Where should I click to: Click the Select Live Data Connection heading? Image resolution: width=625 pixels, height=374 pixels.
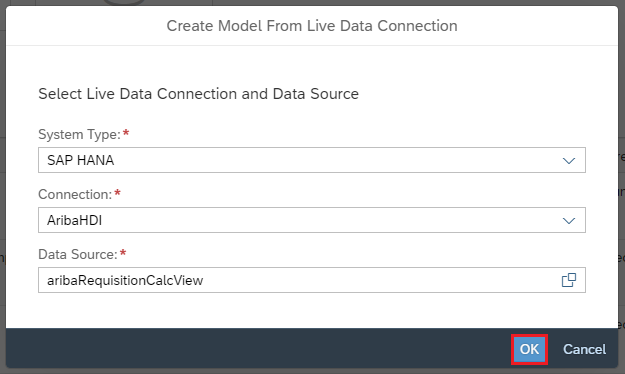click(199, 94)
